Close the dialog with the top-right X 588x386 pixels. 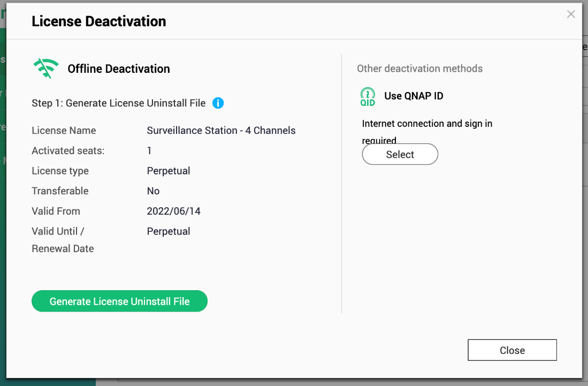click(571, 14)
